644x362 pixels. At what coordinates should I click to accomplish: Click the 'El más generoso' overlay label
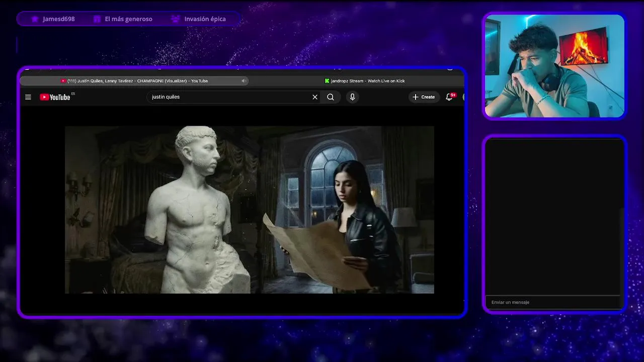[128, 19]
